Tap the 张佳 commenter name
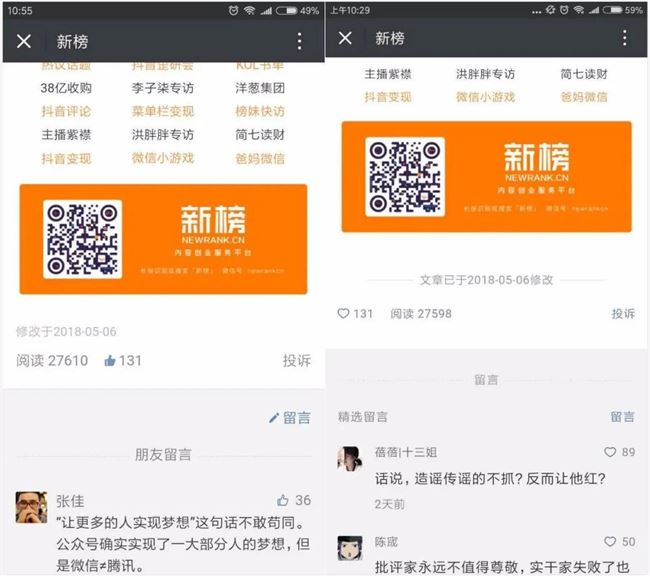650x576 pixels. tap(70, 501)
